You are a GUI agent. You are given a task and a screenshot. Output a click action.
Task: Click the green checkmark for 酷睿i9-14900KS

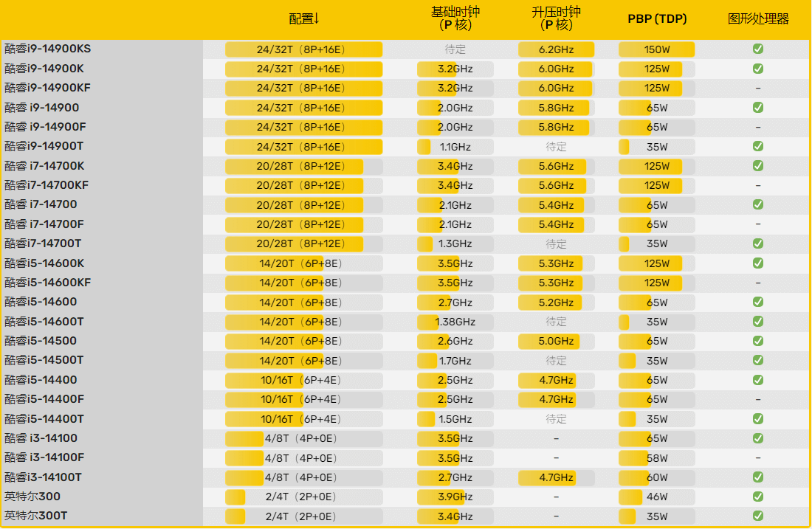[x=758, y=49]
